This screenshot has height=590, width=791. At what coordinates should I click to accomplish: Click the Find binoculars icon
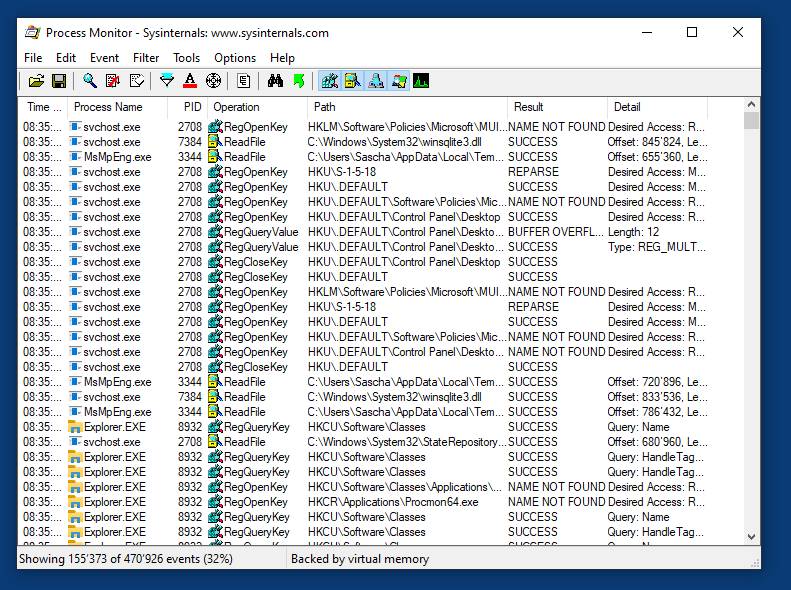pos(275,81)
